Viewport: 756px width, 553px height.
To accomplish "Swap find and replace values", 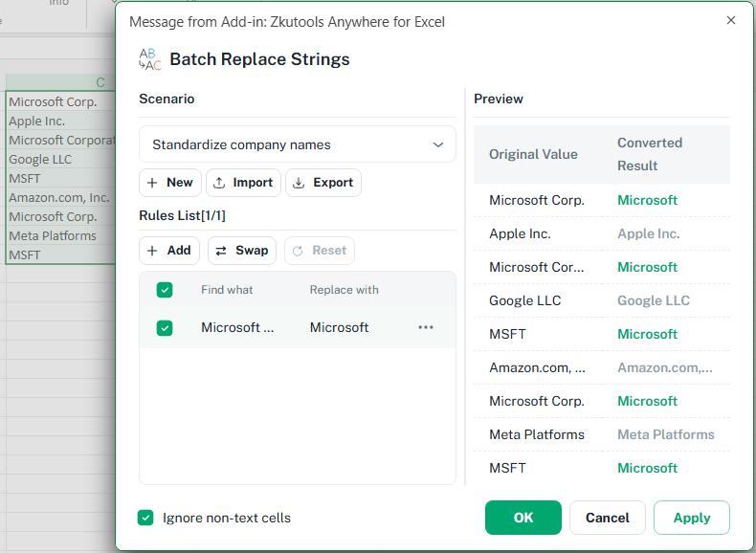I will [x=242, y=251].
